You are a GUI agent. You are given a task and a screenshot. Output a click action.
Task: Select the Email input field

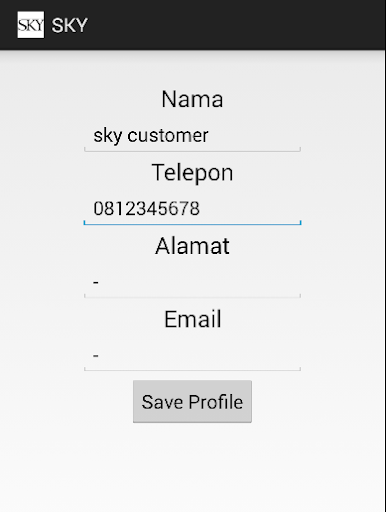[192, 356]
